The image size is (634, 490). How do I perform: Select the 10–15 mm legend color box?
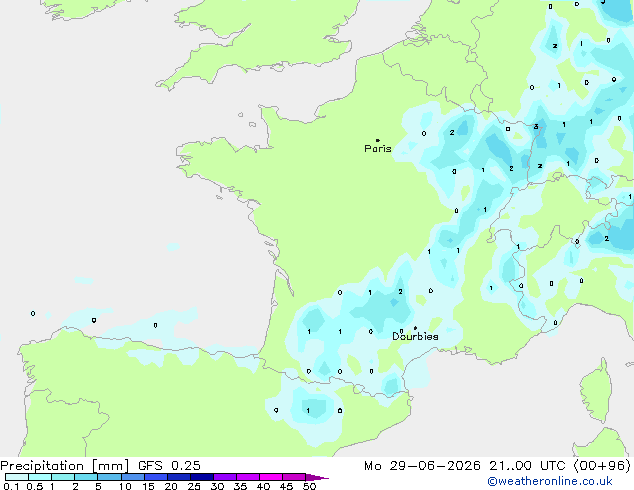[x=133, y=477]
